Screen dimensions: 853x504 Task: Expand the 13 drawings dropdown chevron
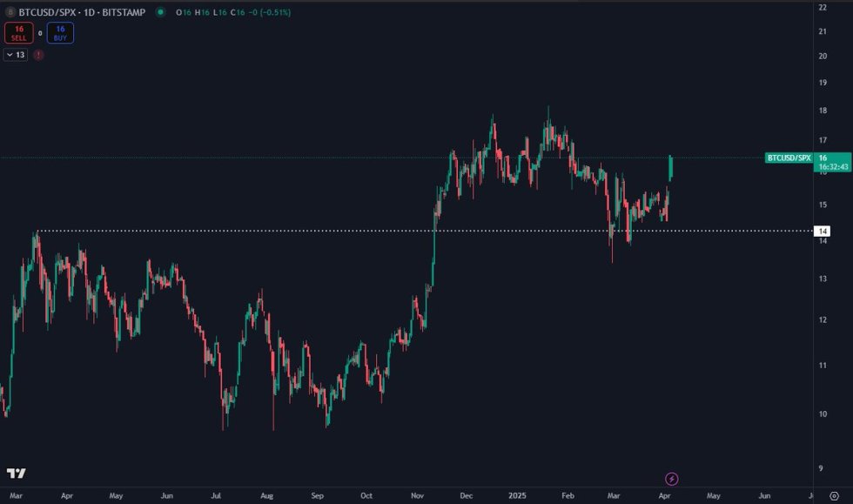click(11, 54)
